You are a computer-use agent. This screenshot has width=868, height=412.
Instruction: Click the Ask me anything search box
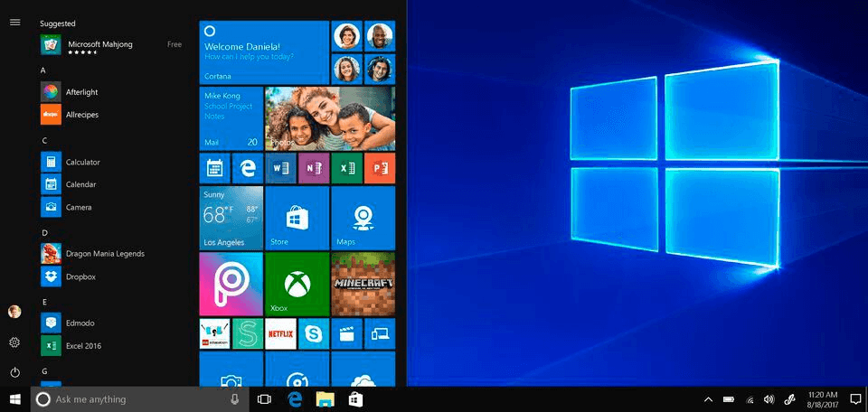click(138, 399)
